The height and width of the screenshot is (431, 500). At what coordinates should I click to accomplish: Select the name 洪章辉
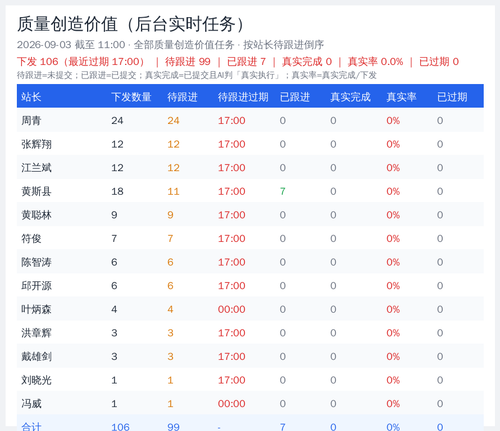36,333
